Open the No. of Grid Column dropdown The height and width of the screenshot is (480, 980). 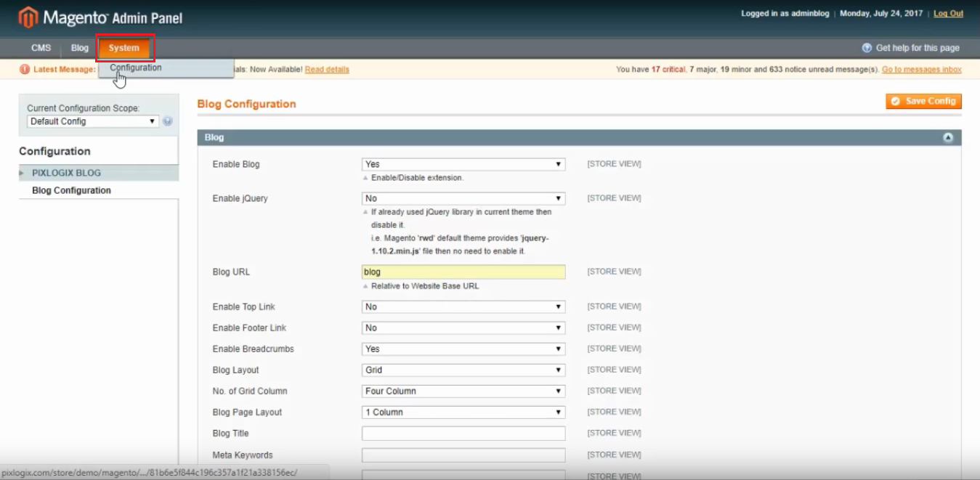click(463, 391)
